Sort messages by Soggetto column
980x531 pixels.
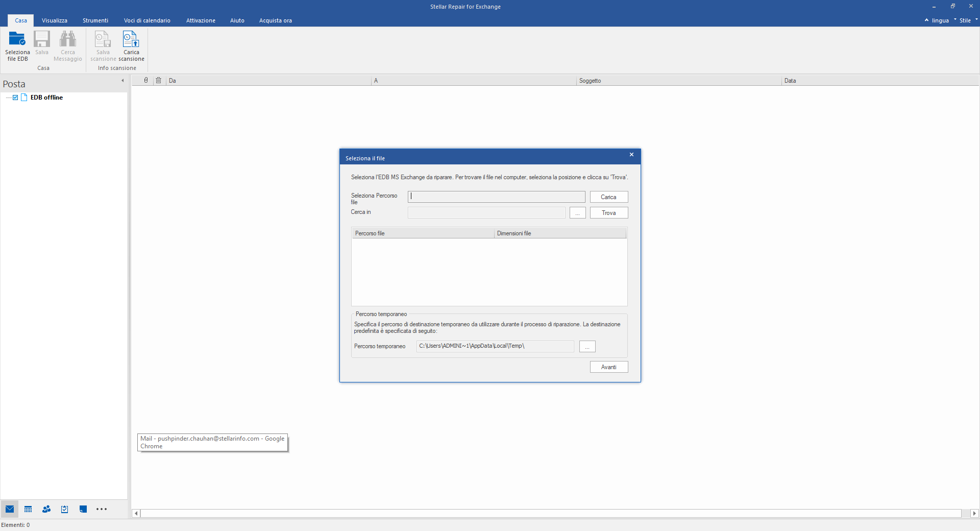point(679,81)
